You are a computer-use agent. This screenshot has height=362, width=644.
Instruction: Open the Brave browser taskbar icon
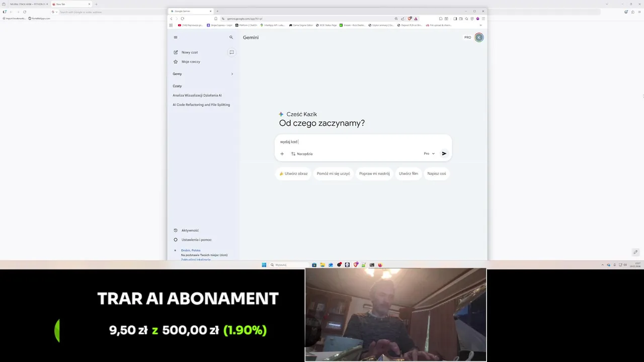pos(356,265)
